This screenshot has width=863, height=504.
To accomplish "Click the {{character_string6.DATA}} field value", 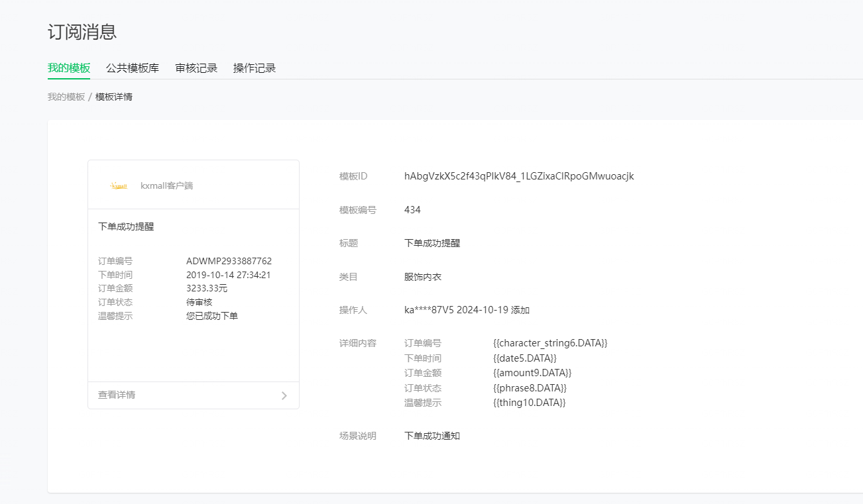I will tap(550, 343).
